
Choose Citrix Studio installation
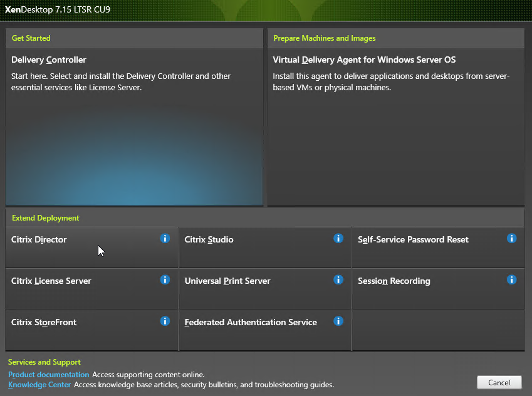265,247
